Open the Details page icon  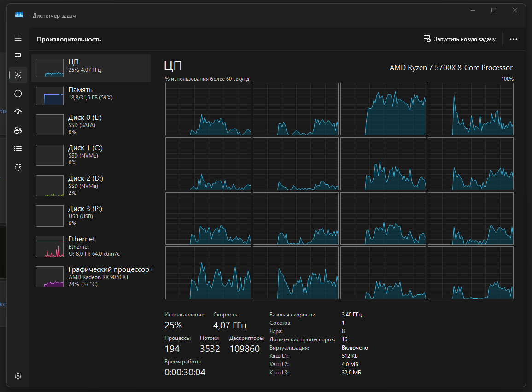[18, 149]
